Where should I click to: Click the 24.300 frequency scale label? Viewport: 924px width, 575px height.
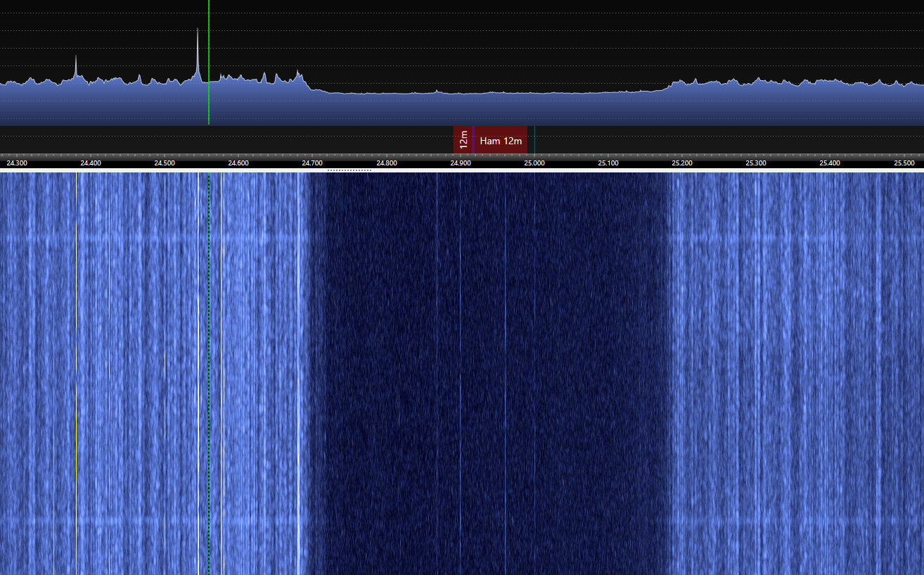17,163
